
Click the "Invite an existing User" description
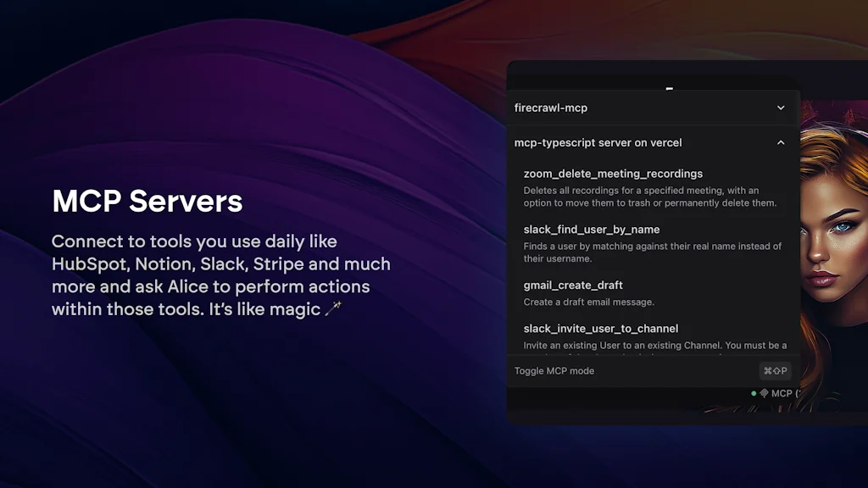point(654,346)
